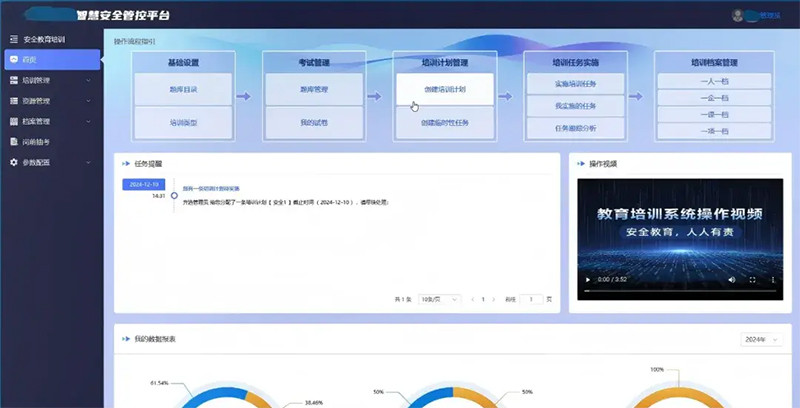Select page number 1 in pagination

coord(483,299)
